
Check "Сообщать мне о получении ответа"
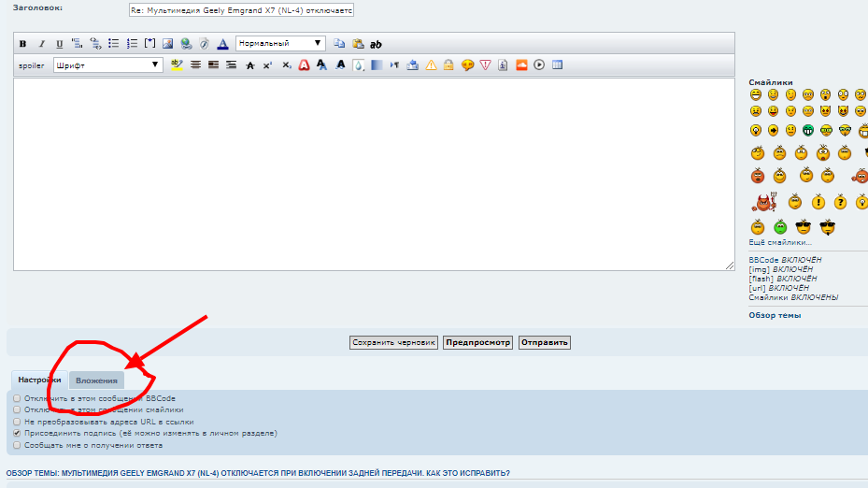17,445
